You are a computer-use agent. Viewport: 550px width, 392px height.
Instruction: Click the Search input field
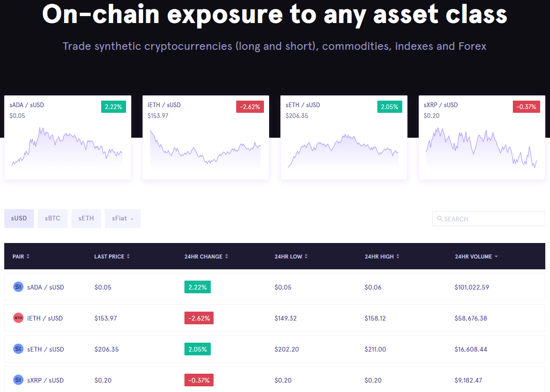coord(492,219)
